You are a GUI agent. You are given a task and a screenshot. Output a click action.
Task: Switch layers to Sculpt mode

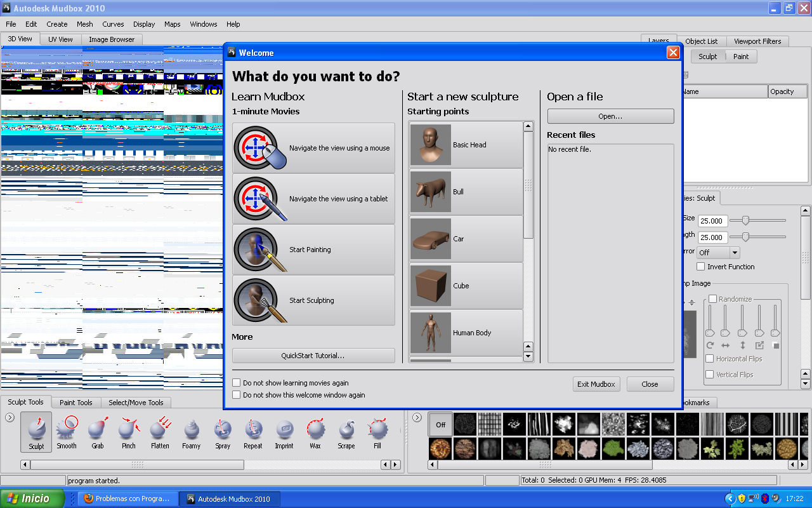click(x=707, y=57)
